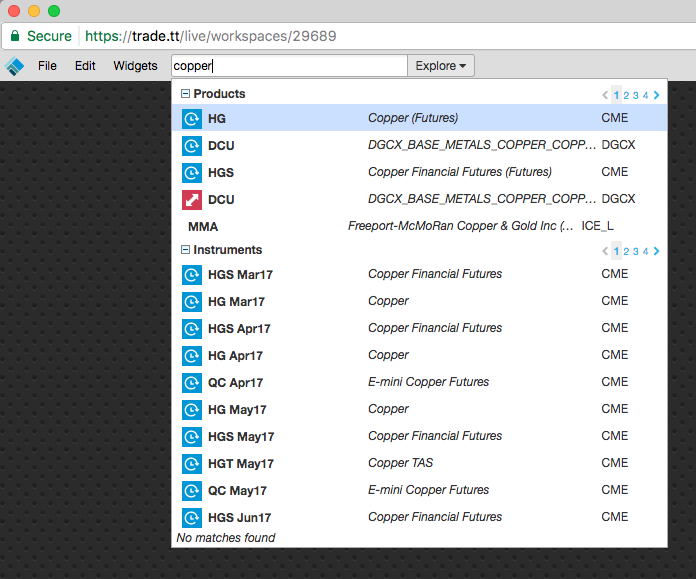
Task: Select first DGCX_BASE_METALS_COPPER description beside blue icon
Action: click(482, 145)
